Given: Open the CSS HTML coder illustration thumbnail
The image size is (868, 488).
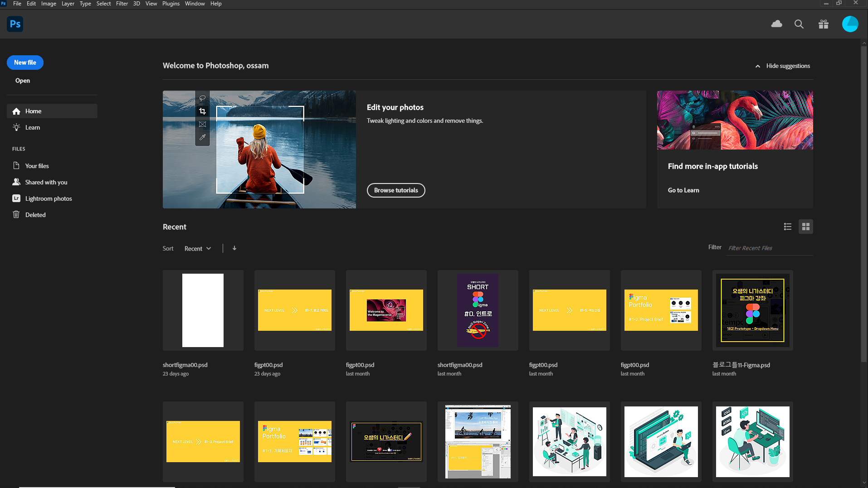Looking at the screenshot, I should pyautogui.click(x=752, y=442).
